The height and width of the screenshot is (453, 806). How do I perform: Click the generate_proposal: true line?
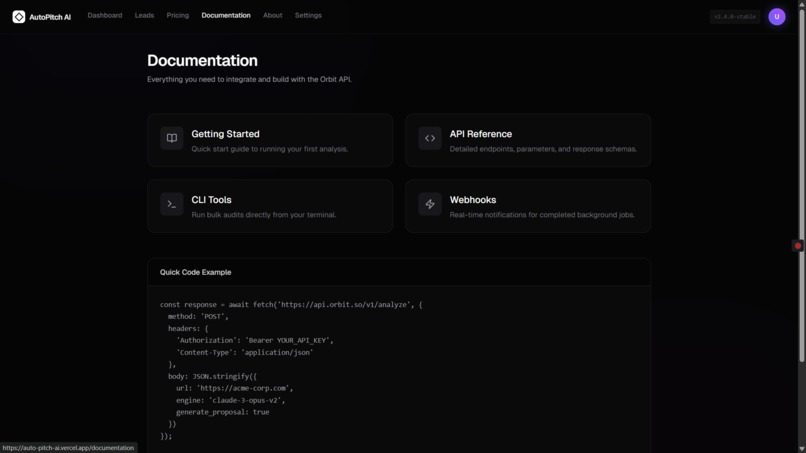tap(223, 412)
